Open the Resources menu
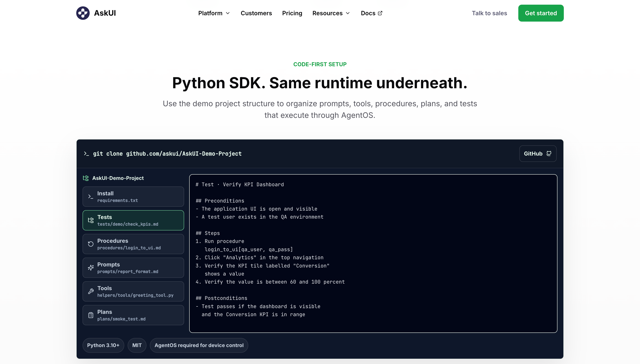This screenshot has height=364, width=640. pos(331,13)
